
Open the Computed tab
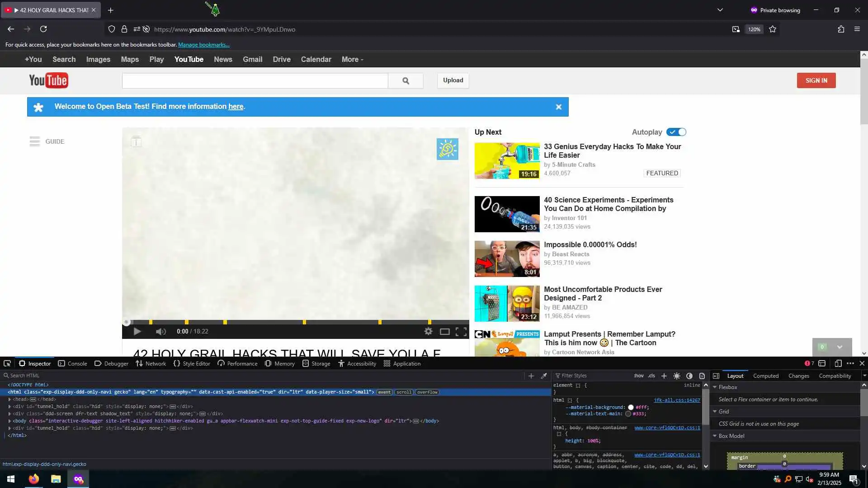765,375
